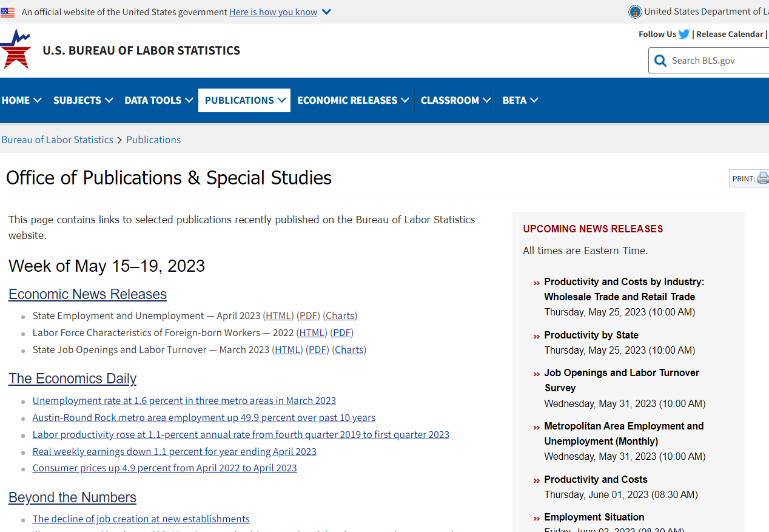Click the printer icon next to PRINT

(x=763, y=178)
